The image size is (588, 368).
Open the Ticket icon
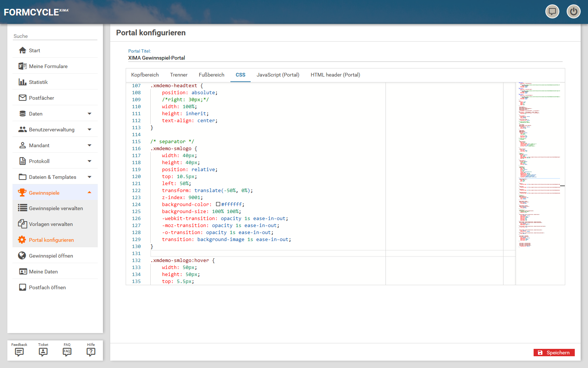(x=43, y=352)
